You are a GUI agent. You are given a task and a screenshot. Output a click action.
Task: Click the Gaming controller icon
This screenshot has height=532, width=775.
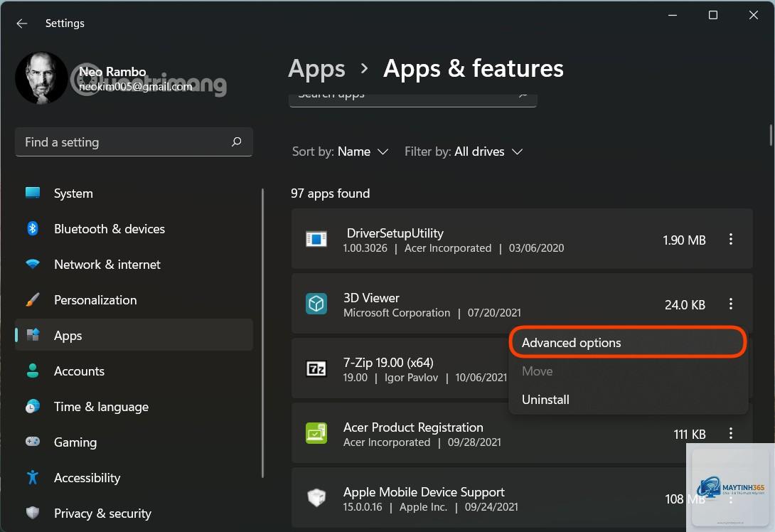pos(33,442)
